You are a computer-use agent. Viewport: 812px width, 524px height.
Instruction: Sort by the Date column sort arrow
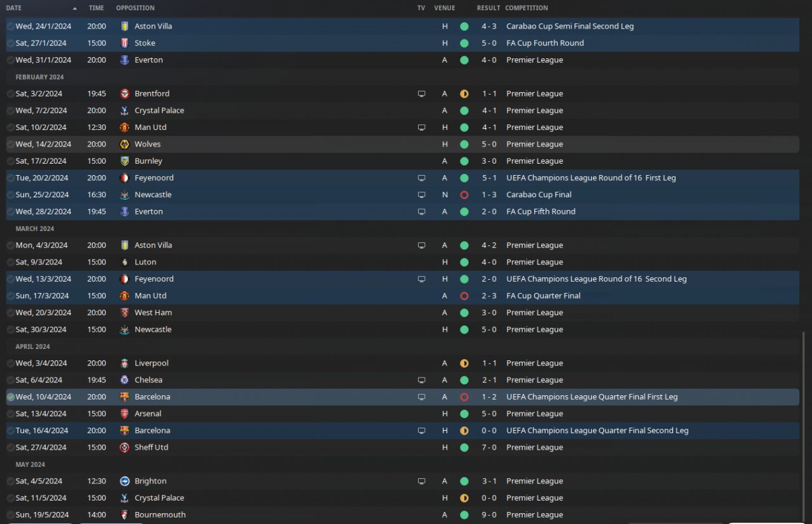75,8
